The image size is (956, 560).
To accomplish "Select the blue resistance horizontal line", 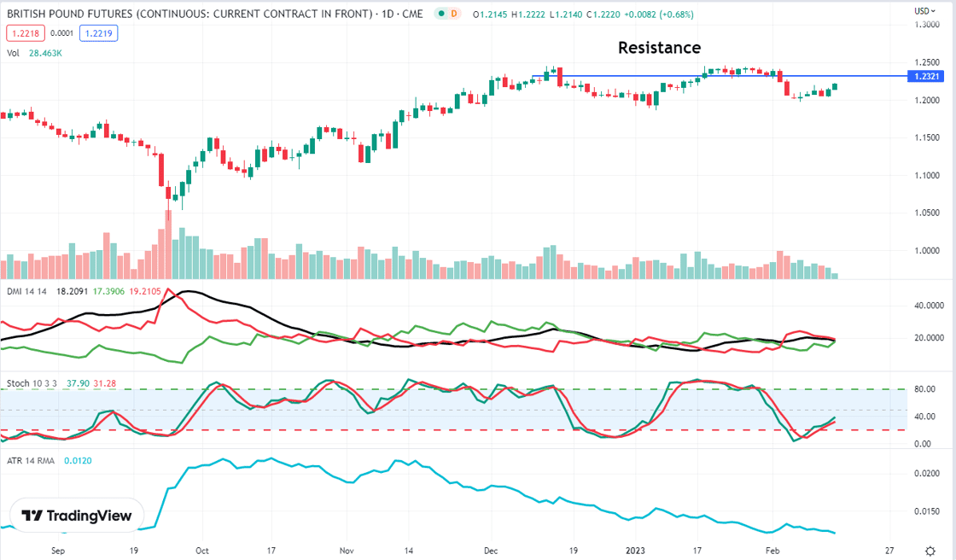I will [720, 76].
